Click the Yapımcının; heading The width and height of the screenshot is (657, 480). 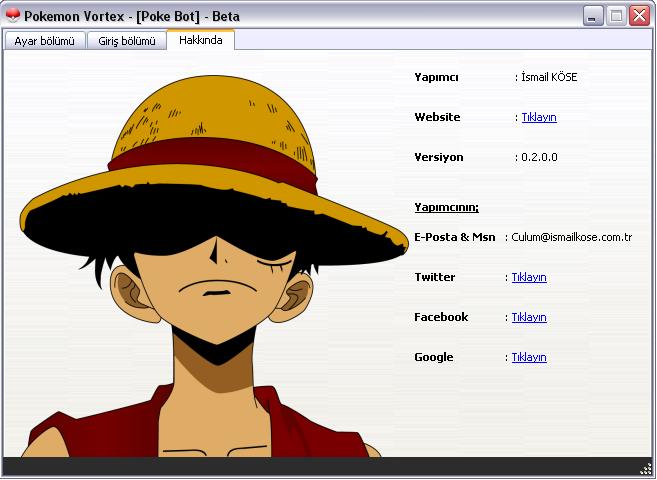pos(446,207)
